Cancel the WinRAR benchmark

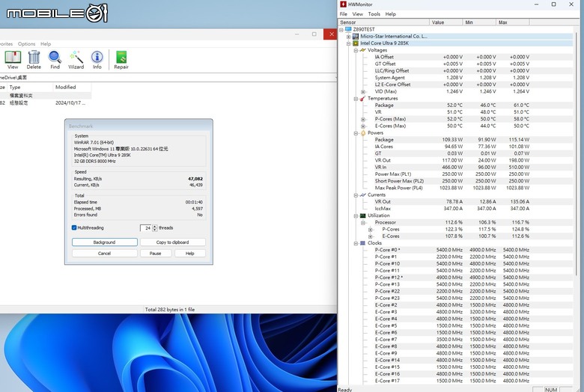click(104, 254)
